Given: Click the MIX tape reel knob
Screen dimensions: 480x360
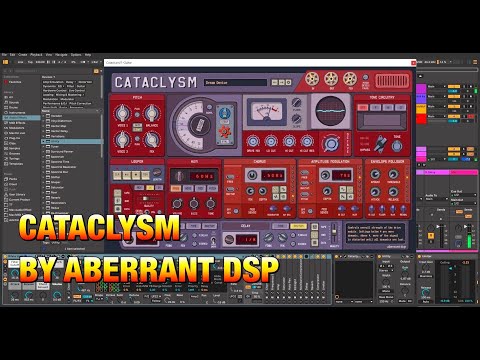Looking at the screenshot, I should (350, 79).
